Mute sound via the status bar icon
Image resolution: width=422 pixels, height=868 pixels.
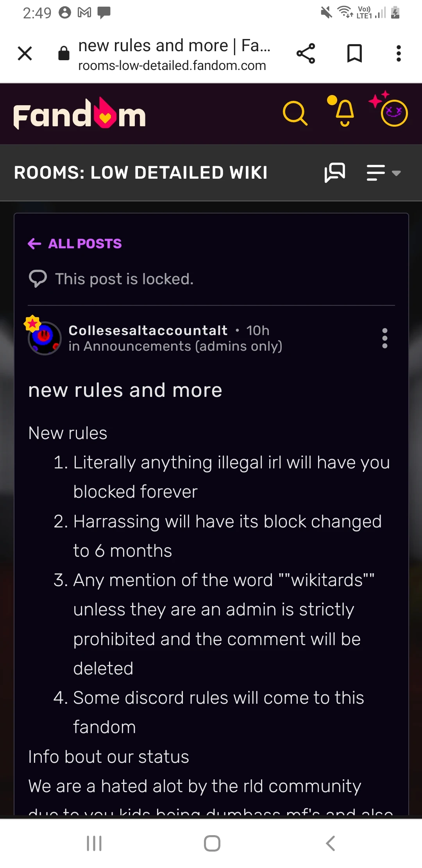[x=327, y=12]
